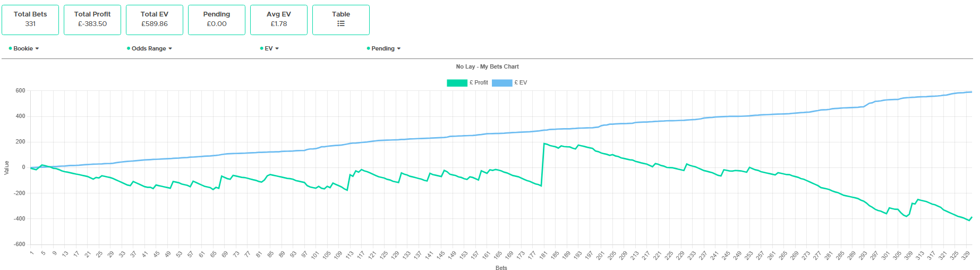Click the green dot beside Bookie
Screen dimensions: 980x270
pos(10,48)
